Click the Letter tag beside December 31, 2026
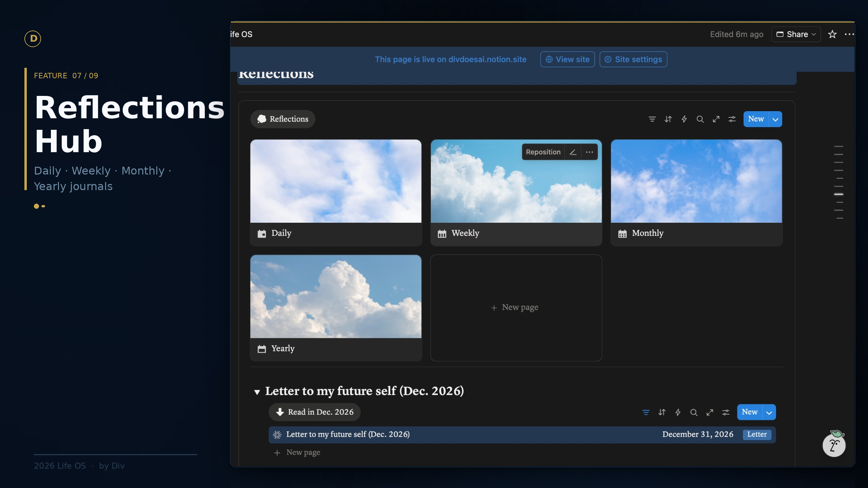 coord(757,434)
